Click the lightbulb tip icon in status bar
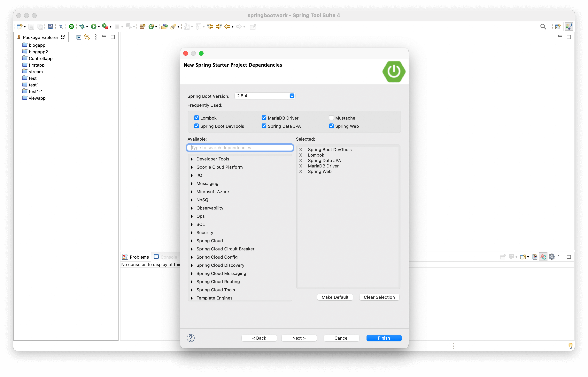This screenshot has height=377, width=588. [570, 346]
